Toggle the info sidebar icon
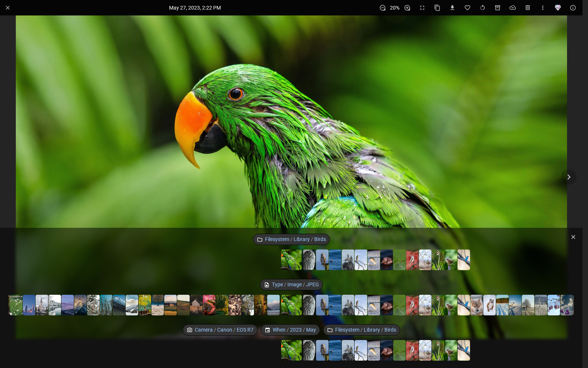Screen dimensions: 588x368 click(573, 8)
